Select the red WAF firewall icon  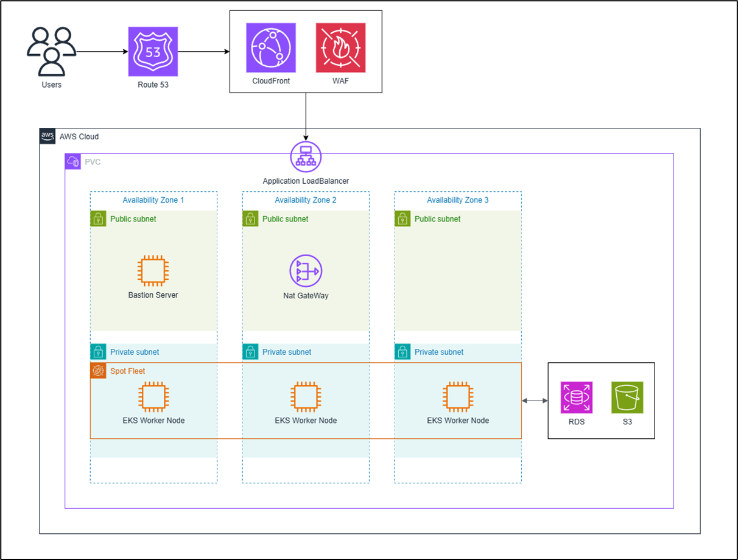click(x=340, y=48)
